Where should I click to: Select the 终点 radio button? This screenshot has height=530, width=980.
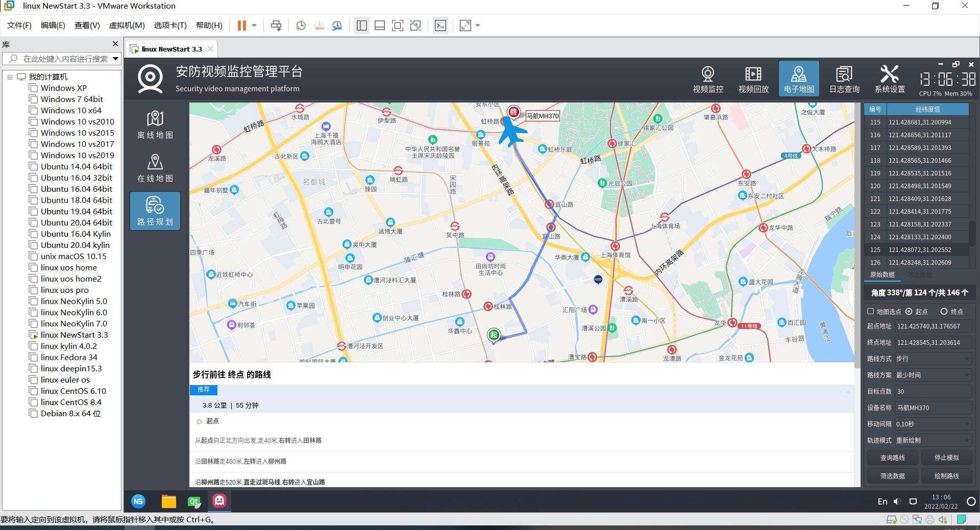(944, 311)
